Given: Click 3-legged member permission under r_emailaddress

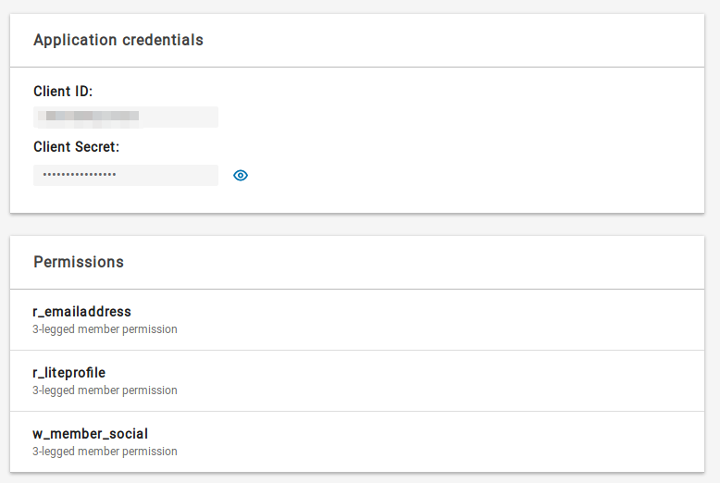Looking at the screenshot, I should (x=105, y=329).
